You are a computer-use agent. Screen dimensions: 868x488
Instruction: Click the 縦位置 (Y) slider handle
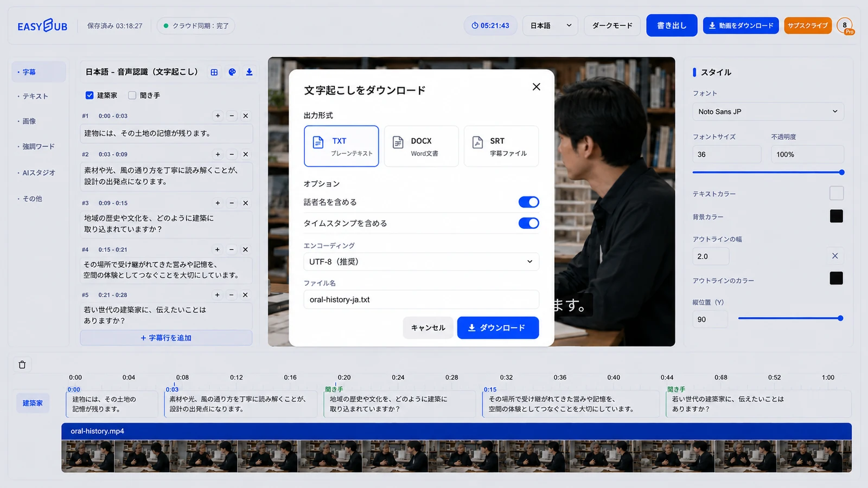(x=840, y=319)
